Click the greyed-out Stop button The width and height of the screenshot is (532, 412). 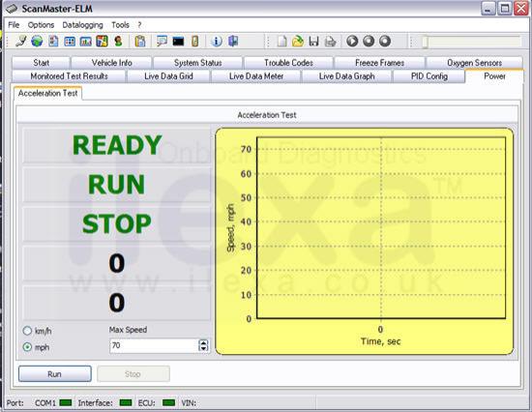(133, 374)
